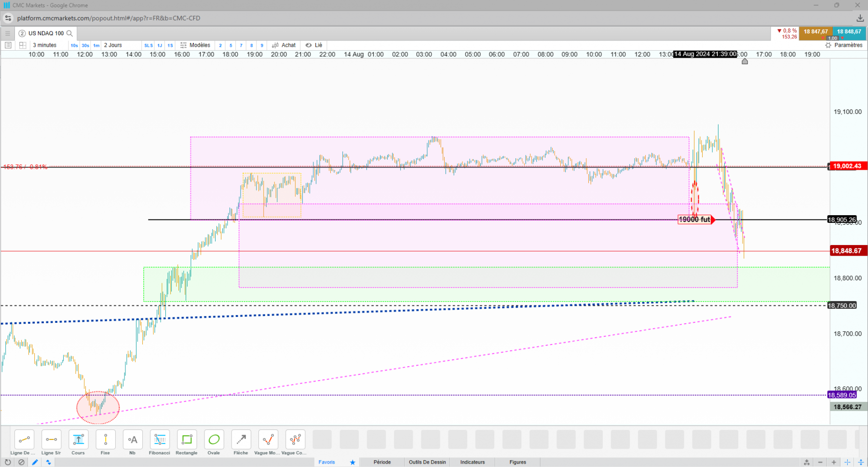Viewport: 868px width, 467px height.
Task: Open the Modèles templates menu
Action: click(x=195, y=45)
